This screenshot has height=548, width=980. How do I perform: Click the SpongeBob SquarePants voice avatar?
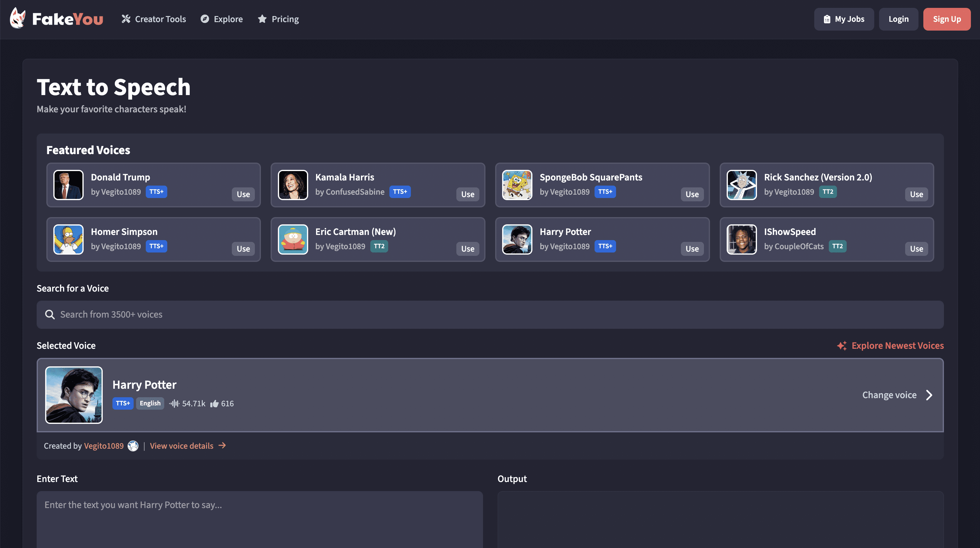517,185
